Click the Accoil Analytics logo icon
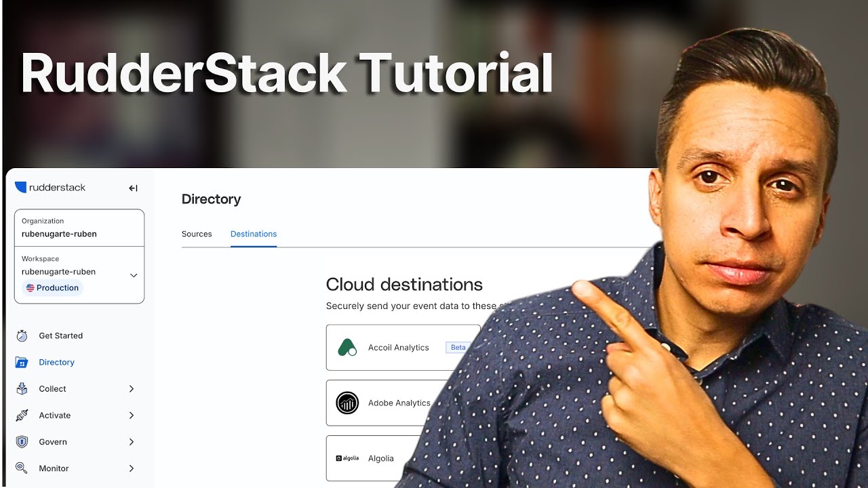The width and height of the screenshot is (868, 488). click(x=347, y=347)
